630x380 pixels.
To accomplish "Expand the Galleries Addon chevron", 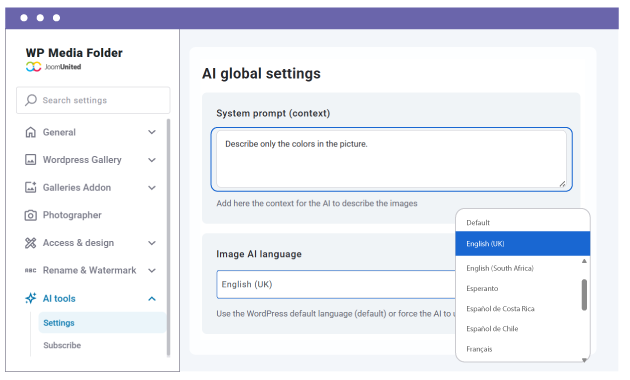I will [152, 188].
